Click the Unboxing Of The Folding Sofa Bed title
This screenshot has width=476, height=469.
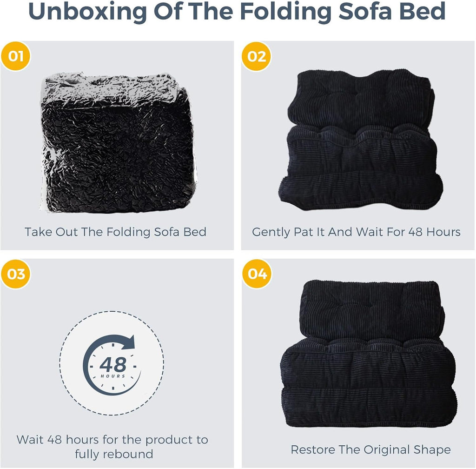click(x=237, y=11)
